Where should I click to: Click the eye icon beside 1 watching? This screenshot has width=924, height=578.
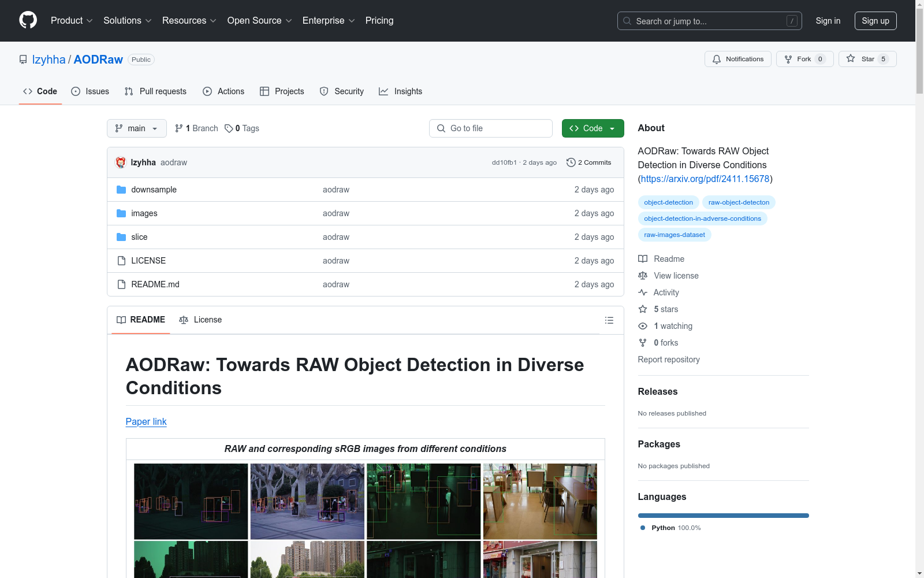(x=643, y=326)
